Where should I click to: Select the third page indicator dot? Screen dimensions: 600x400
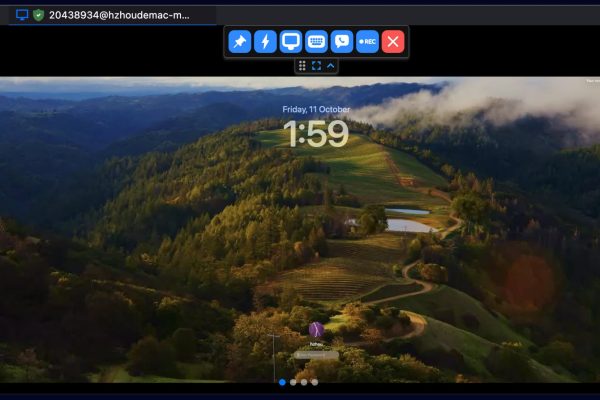pos(304,382)
